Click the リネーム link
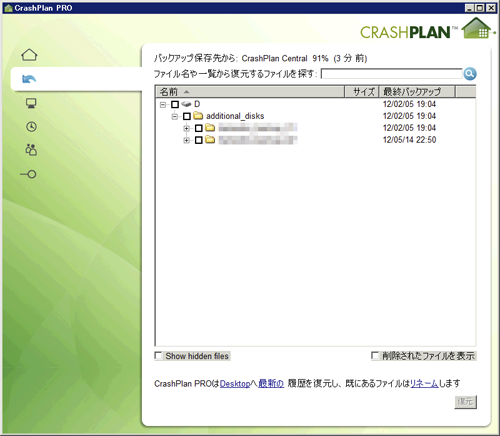The image size is (500, 436). 424,384
